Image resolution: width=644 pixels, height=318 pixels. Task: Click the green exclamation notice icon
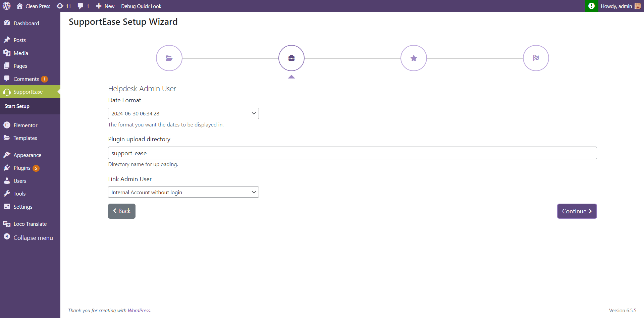click(x=591, y=6)
